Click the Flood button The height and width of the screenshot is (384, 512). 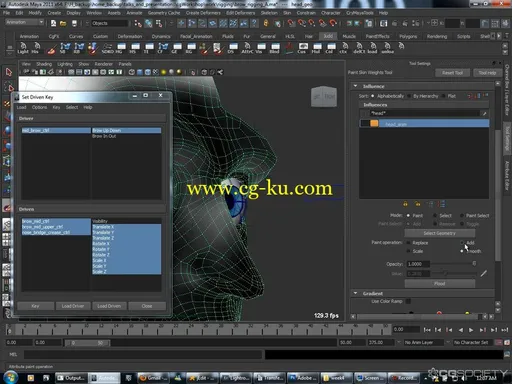440,283
